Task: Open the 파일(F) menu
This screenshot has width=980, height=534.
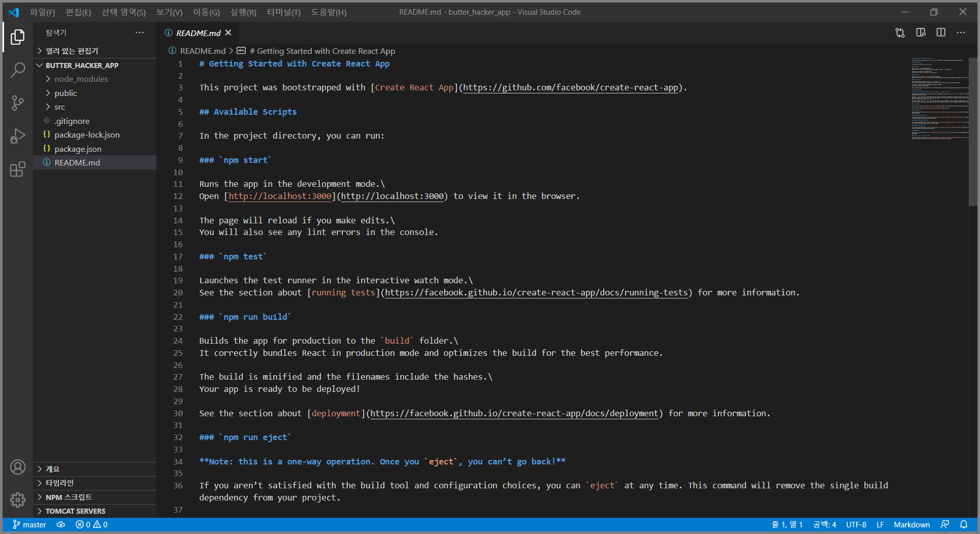Action: tap(42, 12)
